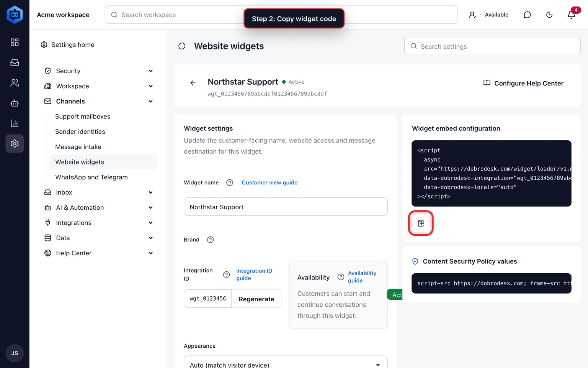The image size is (588, 368).
Task: Expand the Security settings section
Action: click(x=99, y=71)
